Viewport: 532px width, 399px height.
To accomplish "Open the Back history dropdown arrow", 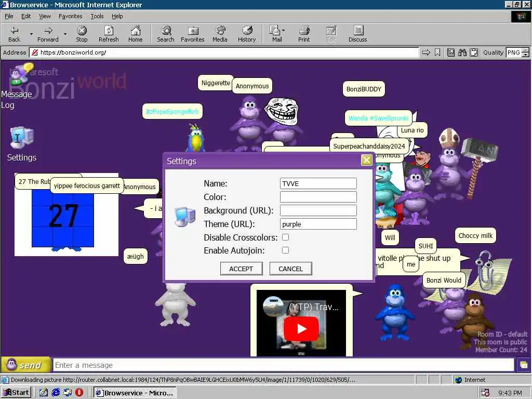I will click(x=31, y=34).
